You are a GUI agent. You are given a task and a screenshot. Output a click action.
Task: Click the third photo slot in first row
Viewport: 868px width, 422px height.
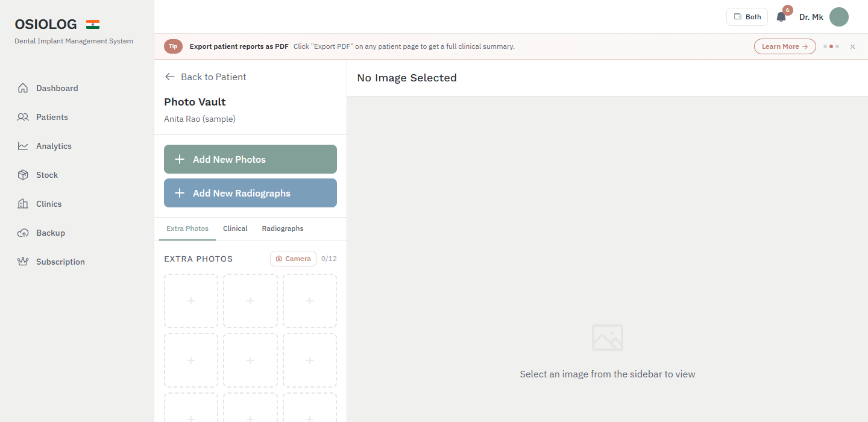pyautogui.click(x=310, y=301)
